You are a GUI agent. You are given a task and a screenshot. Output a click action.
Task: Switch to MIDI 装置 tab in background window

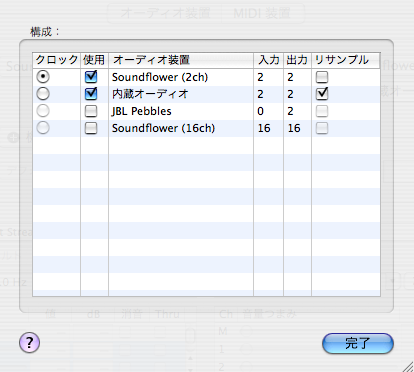262,13
